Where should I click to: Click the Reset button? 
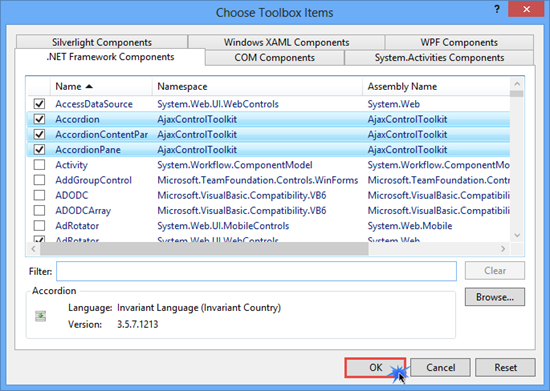(505, 368)
